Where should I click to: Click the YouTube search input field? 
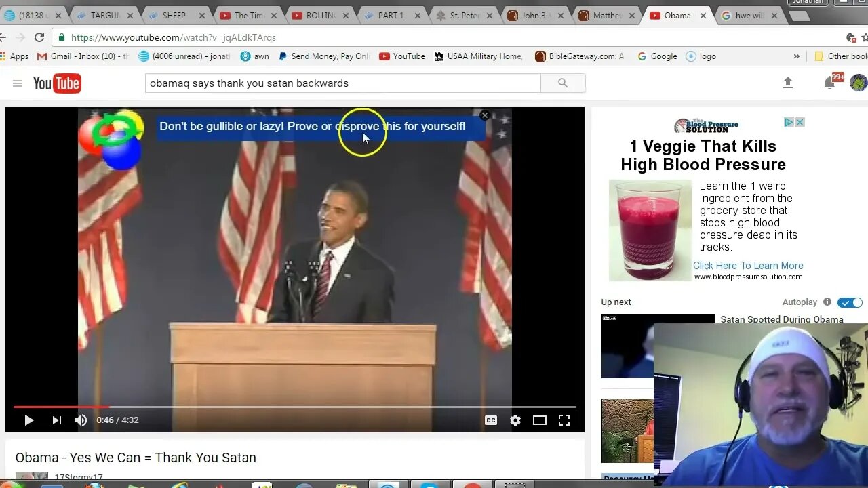coord(343,83)
